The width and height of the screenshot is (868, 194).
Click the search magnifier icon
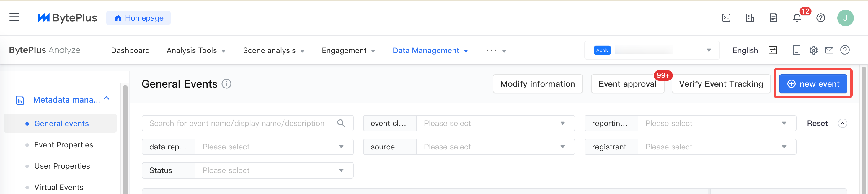click(341, 124)
